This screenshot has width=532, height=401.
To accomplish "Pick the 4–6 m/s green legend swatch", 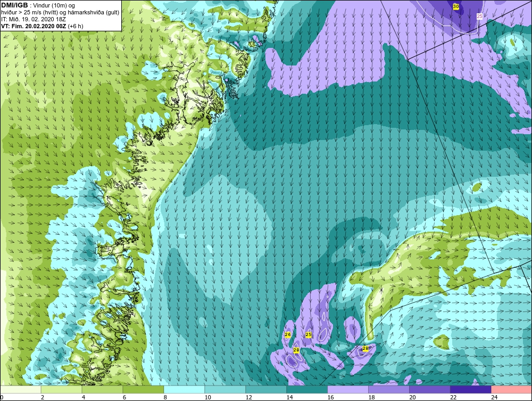I will point(102,389).
